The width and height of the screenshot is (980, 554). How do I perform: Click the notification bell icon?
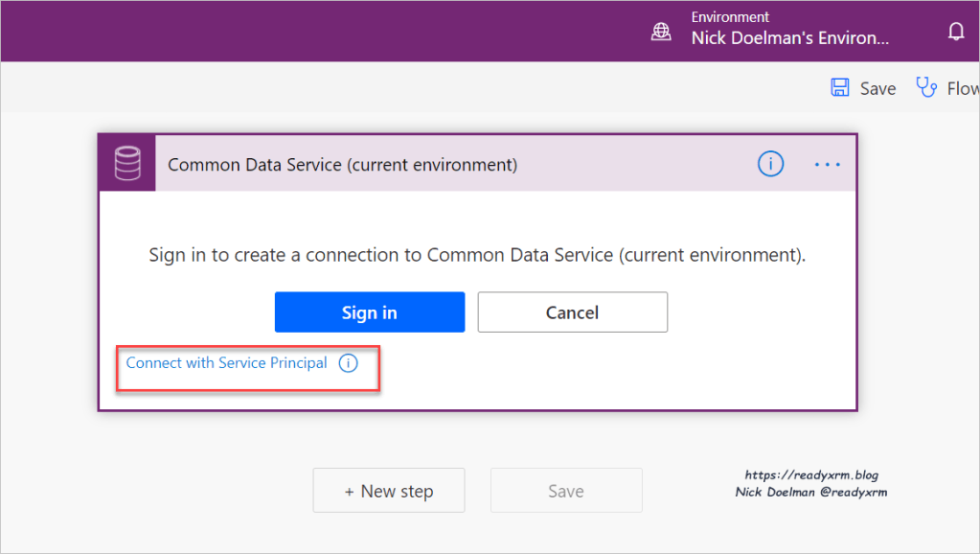pos(955,32)
